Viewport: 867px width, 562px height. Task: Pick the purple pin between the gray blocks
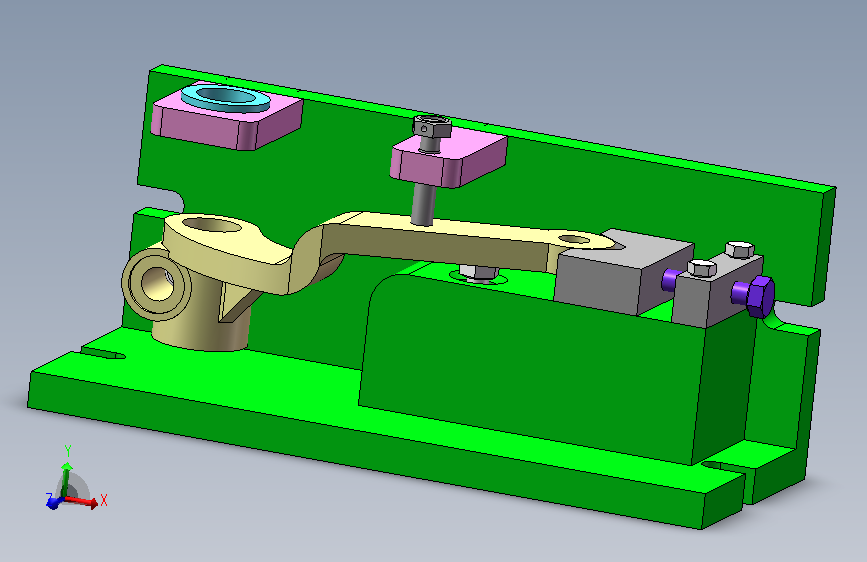pos(671,279)
